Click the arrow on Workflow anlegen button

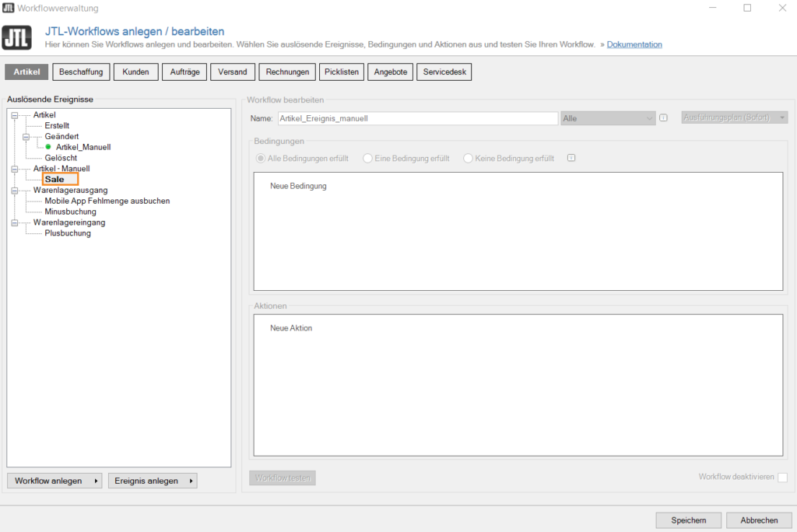tap(96, 481)
